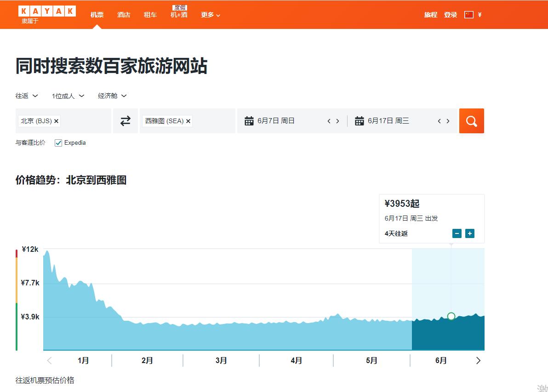Open the region and currency selector flag
This screenshot has height=392, width=548.
[x=468, y=14]
